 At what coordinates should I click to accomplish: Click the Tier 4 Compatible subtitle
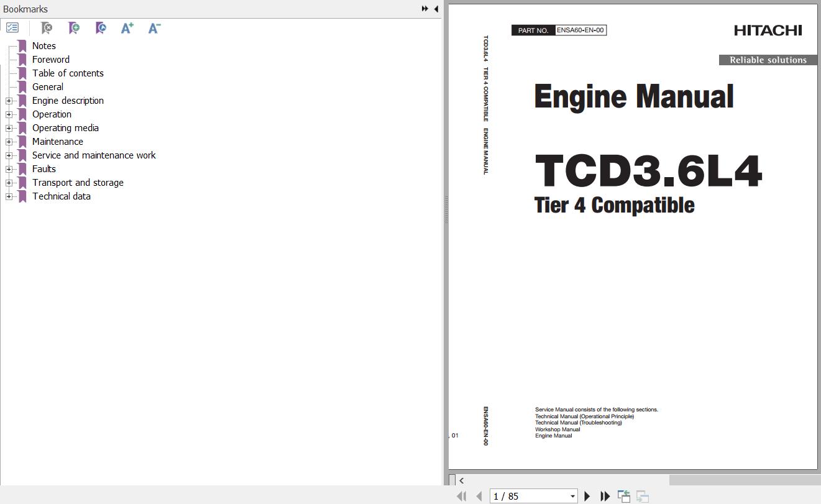(614, 205)
